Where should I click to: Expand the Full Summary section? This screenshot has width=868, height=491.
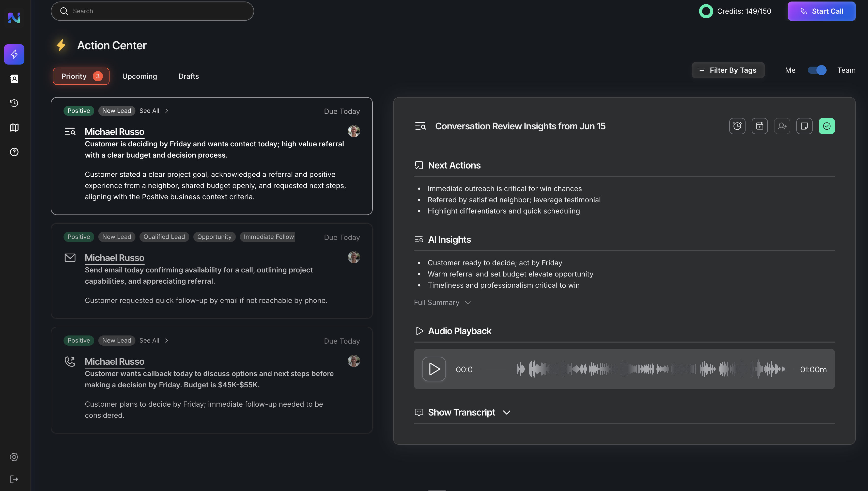point(442,302)
